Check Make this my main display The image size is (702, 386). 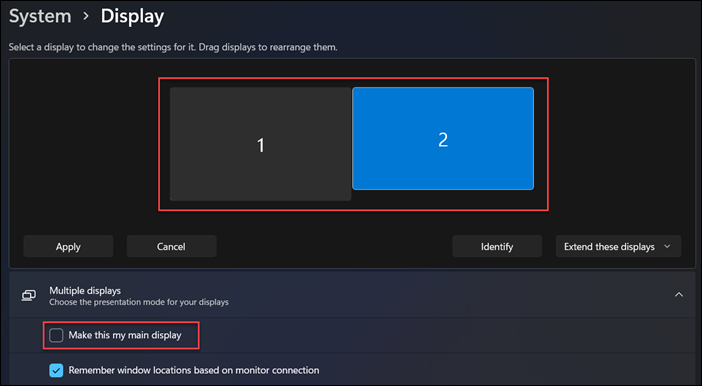[x=56, y=335]
